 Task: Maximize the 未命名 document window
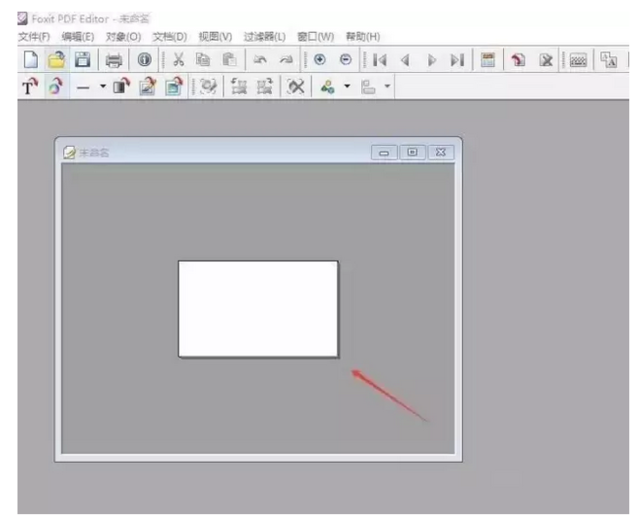[x=412, y=152]
